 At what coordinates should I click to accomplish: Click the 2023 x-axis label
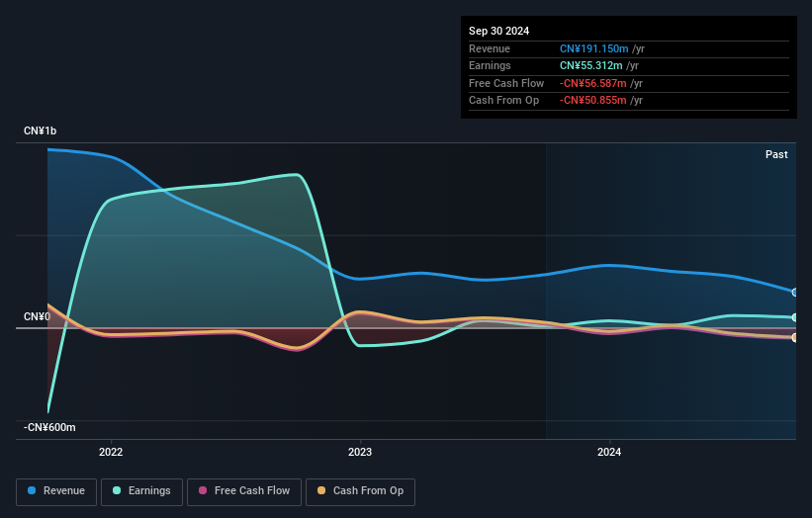pos(360,452)
